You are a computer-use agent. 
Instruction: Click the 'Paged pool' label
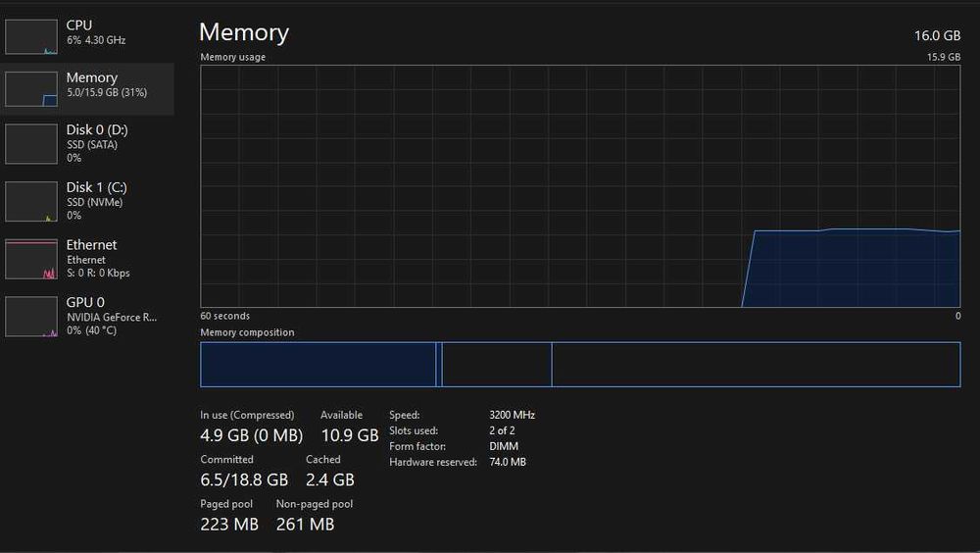[x=226, y=504]
